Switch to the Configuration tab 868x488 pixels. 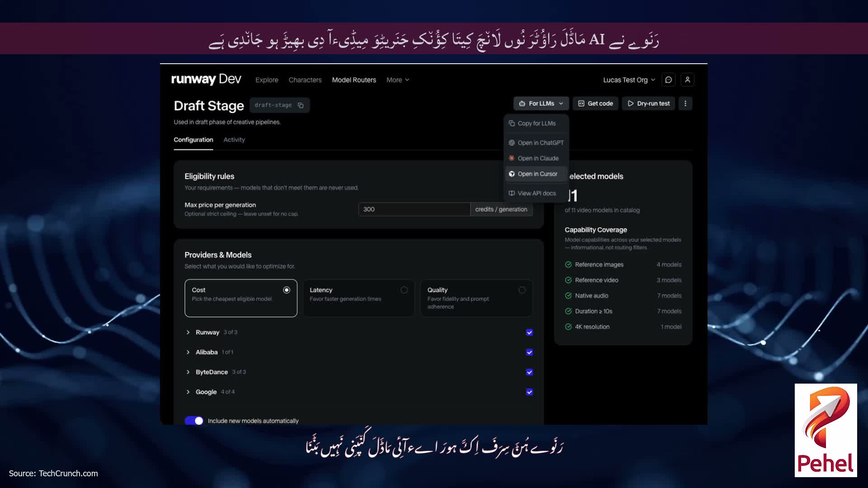(193, 140)
